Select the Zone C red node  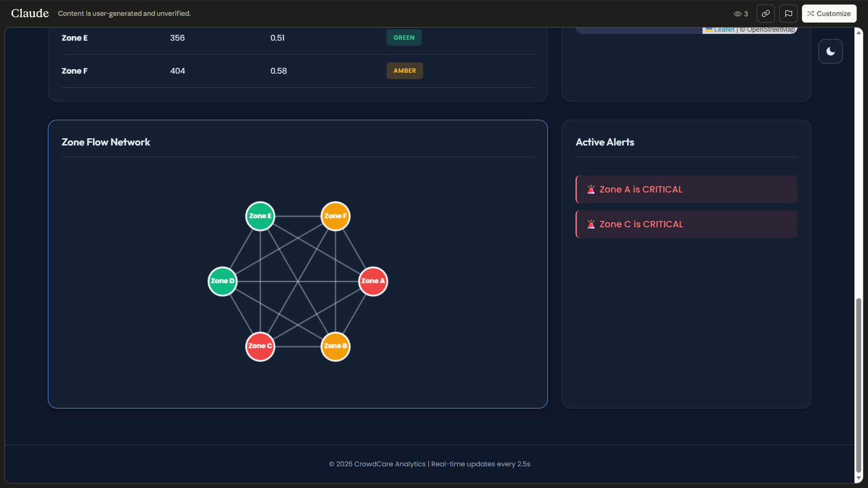tap(260, 346)
